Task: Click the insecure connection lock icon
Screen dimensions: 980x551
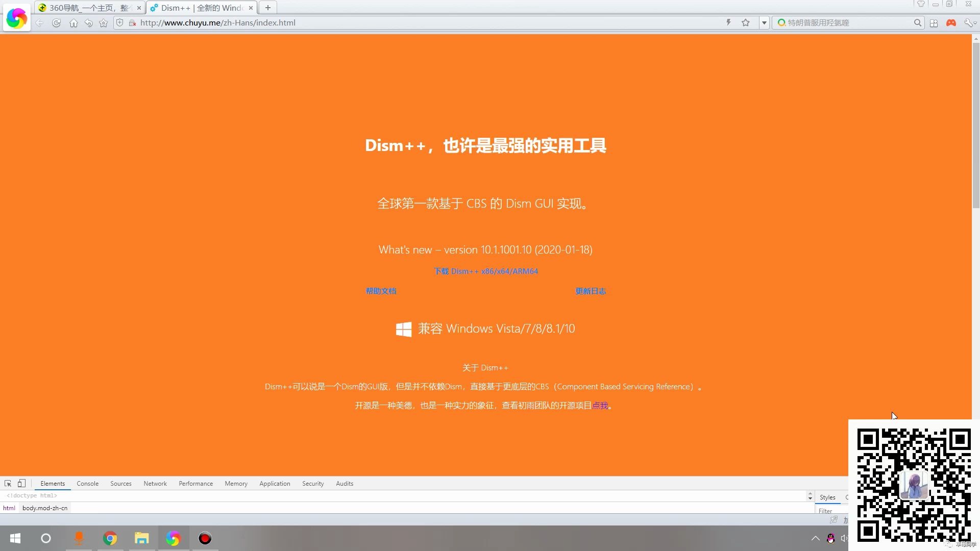Action: (x=132, y=23)
